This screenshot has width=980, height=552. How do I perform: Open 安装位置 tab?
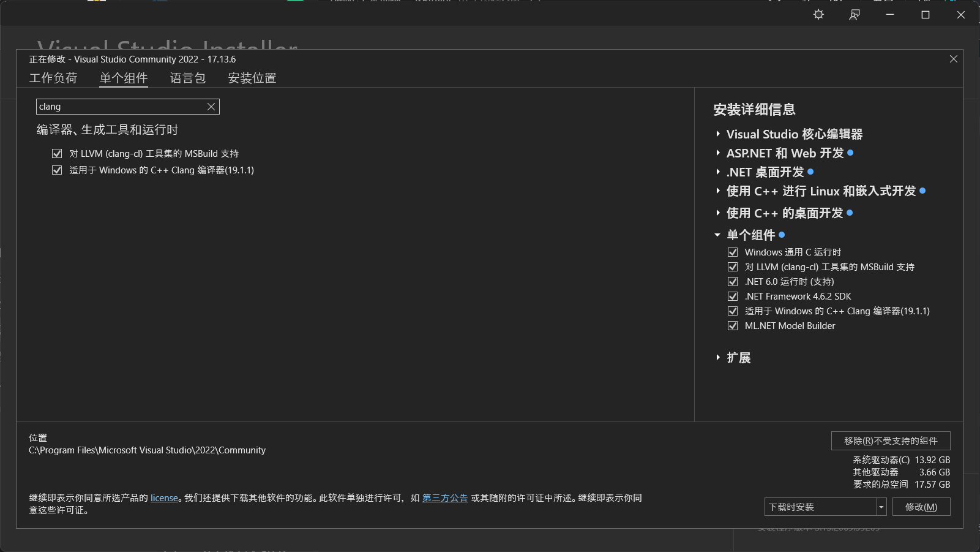click(252, 78)
